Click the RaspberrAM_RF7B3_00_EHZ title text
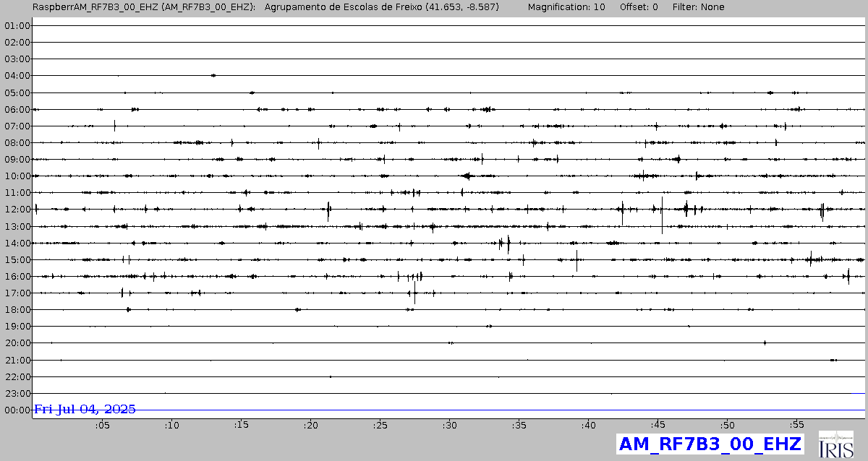 click(95, 7)
